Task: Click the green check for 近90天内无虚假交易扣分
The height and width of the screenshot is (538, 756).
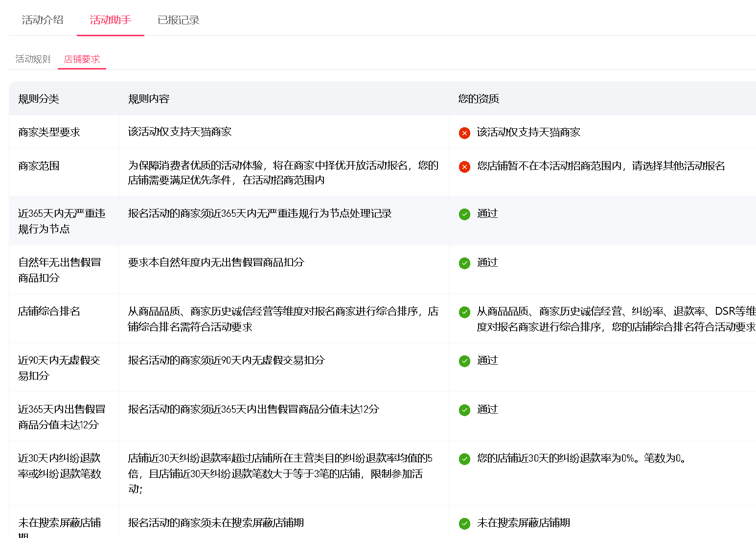Action: coord(464,361)
